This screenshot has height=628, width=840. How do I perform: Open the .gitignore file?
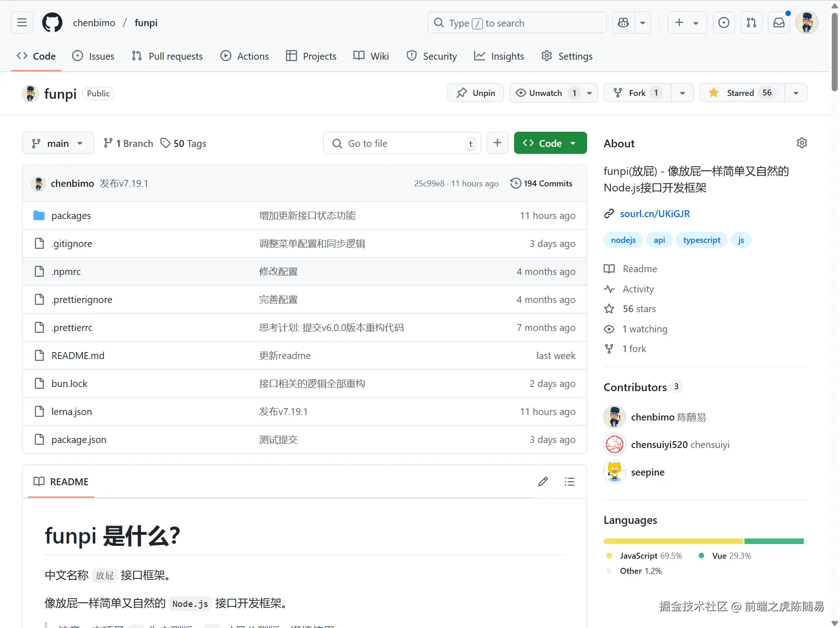(x=72, y=244)
